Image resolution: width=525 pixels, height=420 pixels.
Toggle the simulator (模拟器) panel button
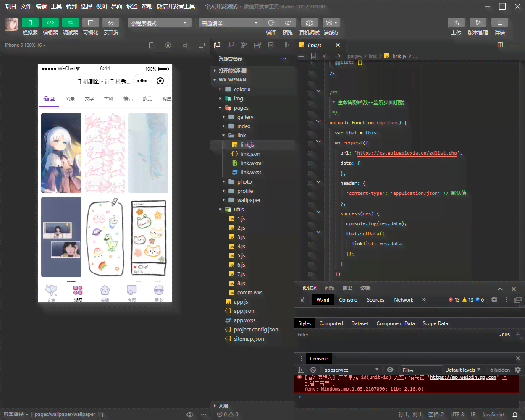[x=30, y=23]
